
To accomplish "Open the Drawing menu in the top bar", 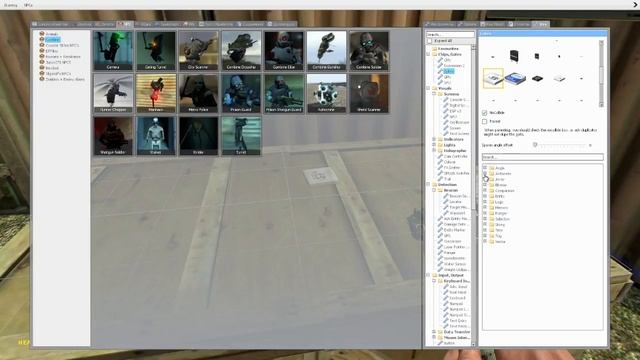I will tap(11, 5).
